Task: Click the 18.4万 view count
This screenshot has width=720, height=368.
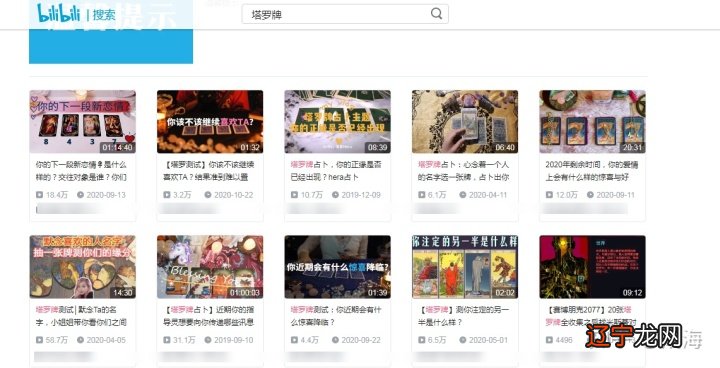Action: (57, 195)
